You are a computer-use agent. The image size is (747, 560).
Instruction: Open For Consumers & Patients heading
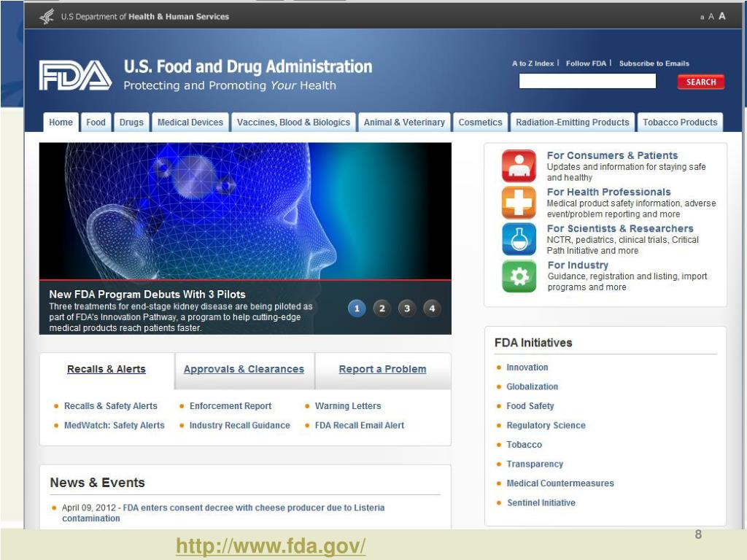pos(612,155)
